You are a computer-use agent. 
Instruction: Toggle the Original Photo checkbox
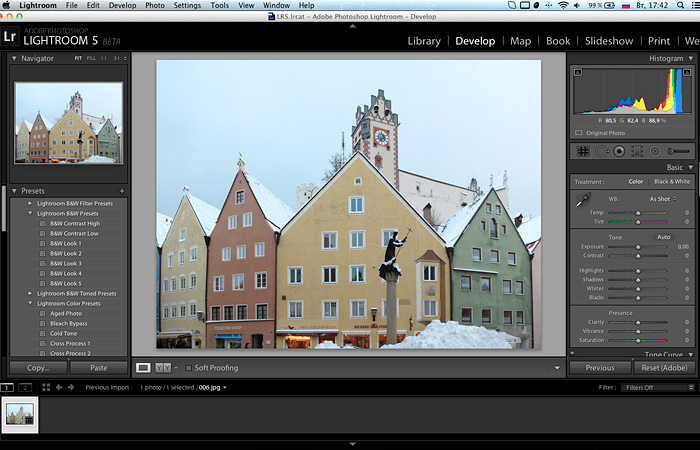579,132
